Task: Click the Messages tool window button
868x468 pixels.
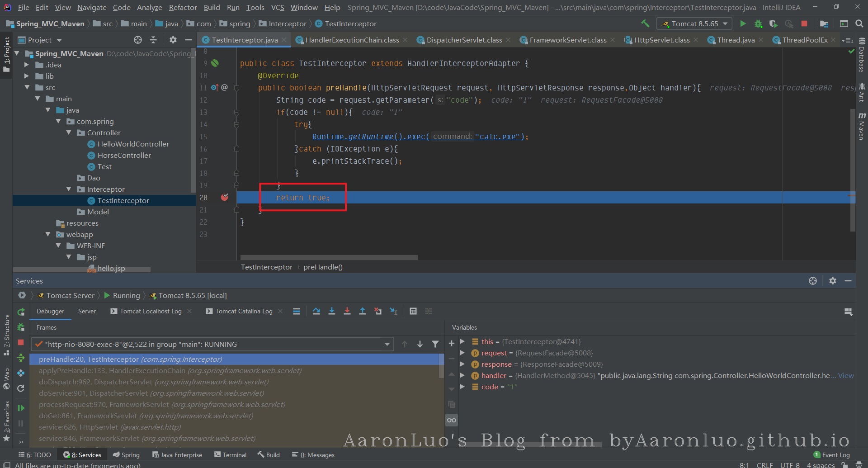Action: click(x=313, y=455)
